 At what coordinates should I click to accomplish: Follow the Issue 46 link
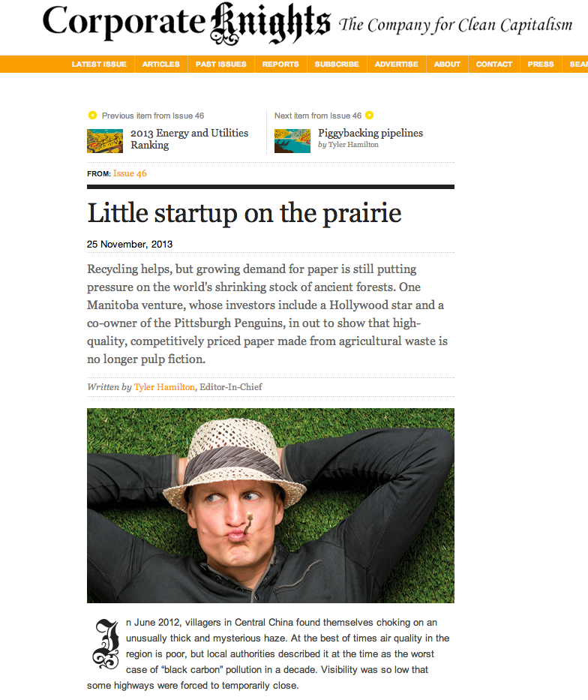(130, 173)
